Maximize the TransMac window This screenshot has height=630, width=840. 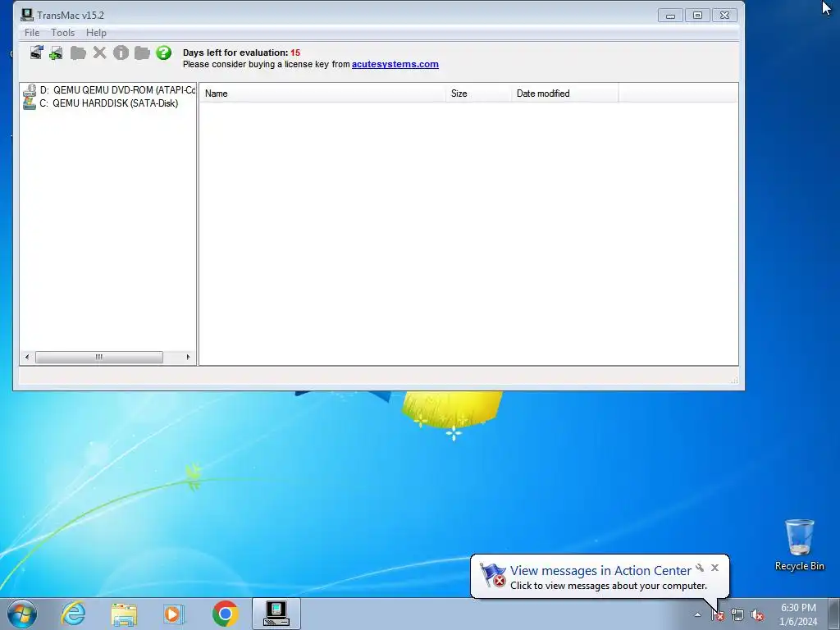click(x=697, y=16)
